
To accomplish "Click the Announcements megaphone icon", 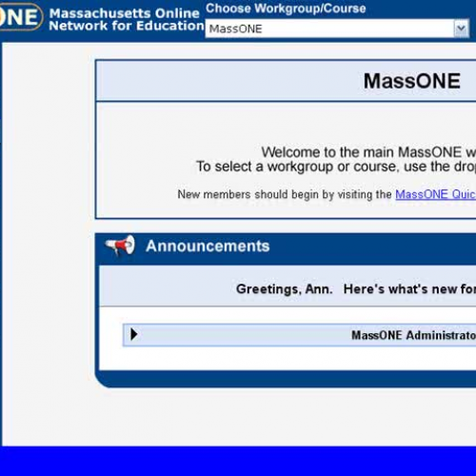I will 120,246.
